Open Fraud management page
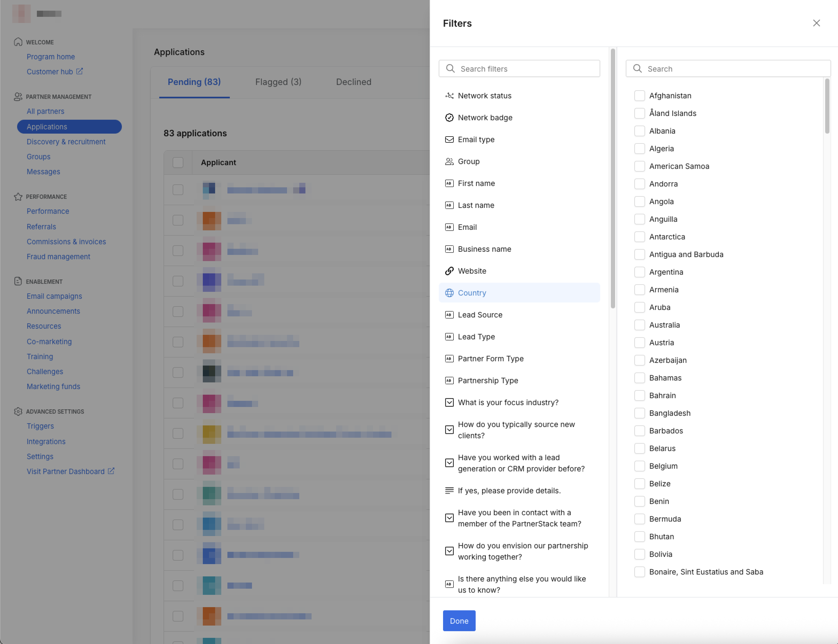 coord(58,257)
